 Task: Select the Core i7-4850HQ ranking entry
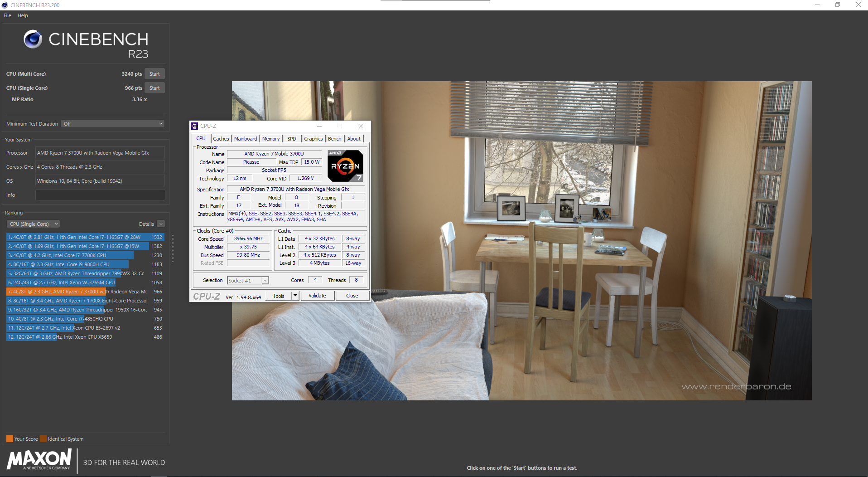85,319
